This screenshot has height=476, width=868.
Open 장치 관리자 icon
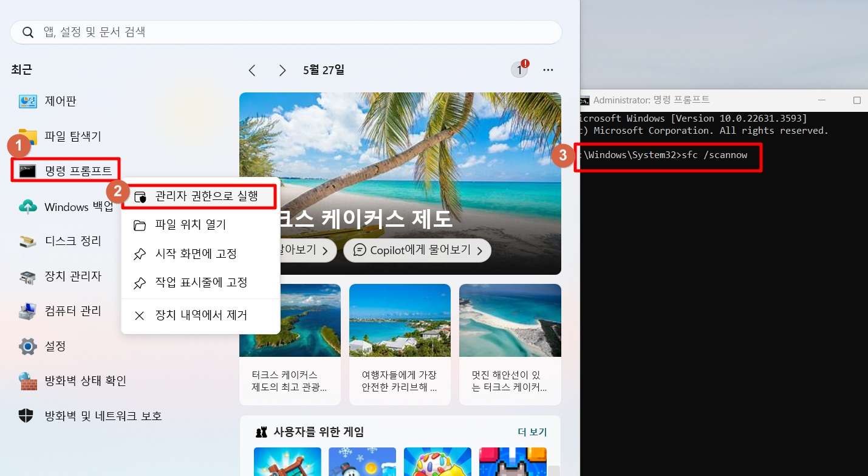pyautogui.click(x=28, y=277)
